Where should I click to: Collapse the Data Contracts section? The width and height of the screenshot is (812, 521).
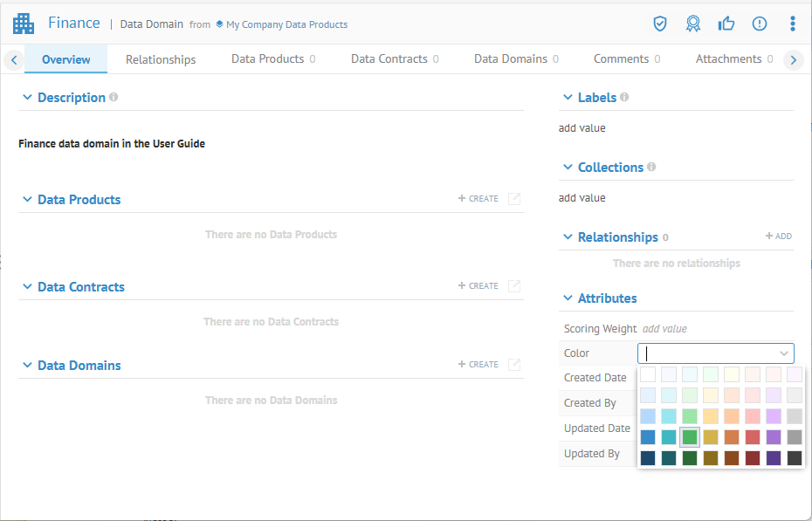[27, 287]
